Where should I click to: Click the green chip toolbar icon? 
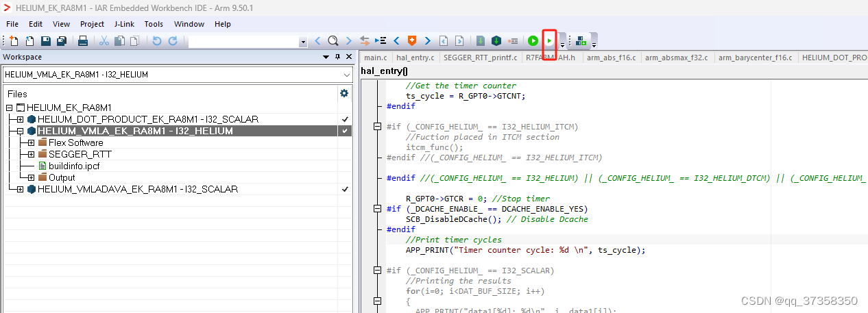point(581,41)
